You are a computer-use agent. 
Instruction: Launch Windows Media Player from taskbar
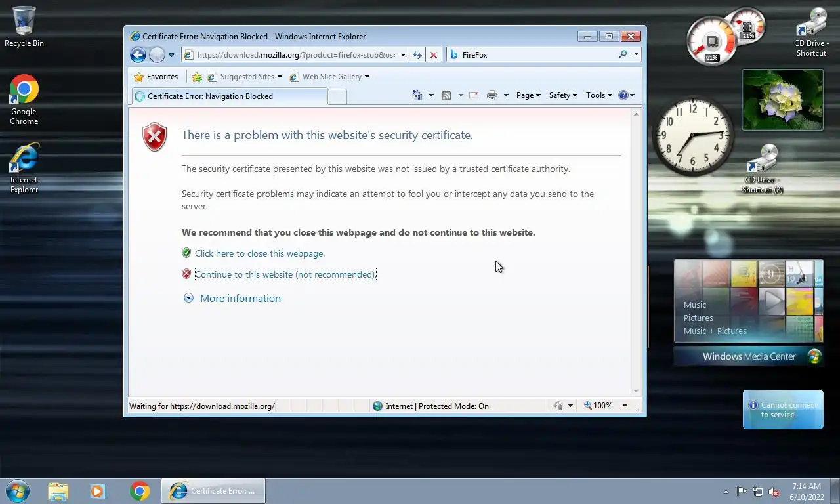[x=98, y=491]
